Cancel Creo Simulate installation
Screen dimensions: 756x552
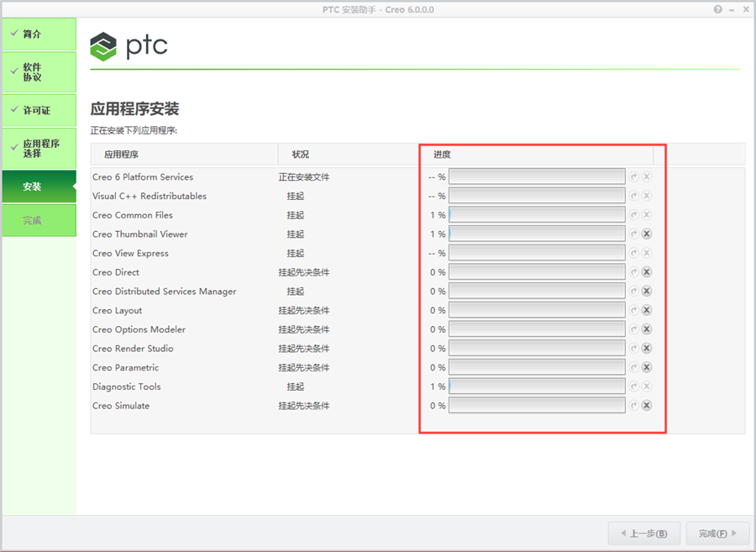point(647,406)
